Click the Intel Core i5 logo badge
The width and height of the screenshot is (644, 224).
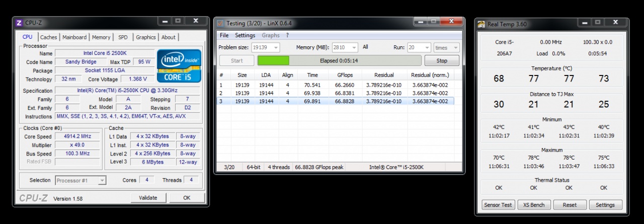[179, 65]
